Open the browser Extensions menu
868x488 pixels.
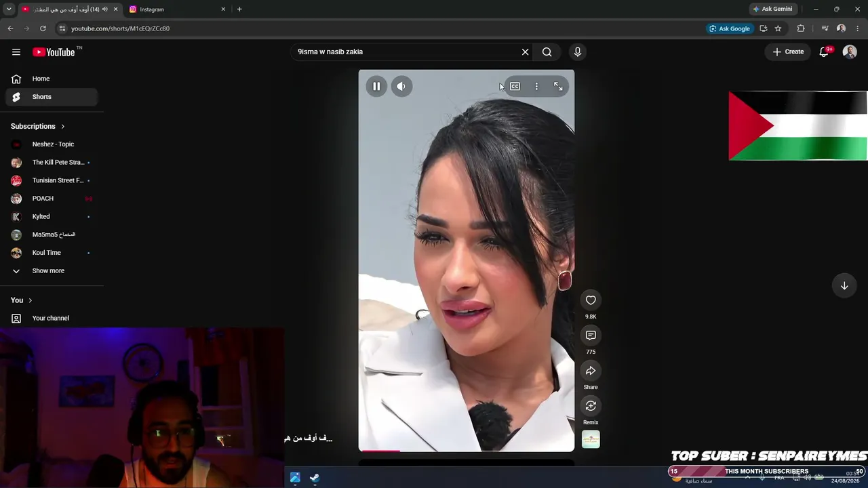801,28
